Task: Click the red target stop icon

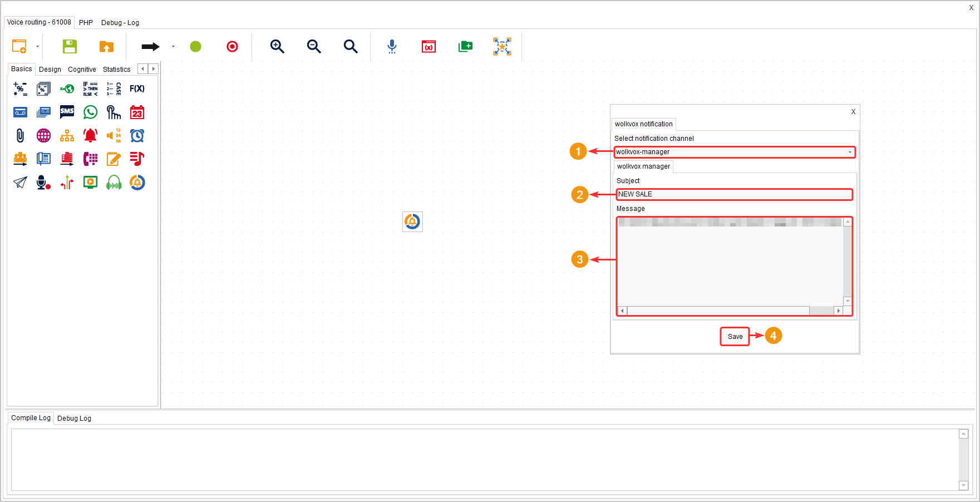Action: point(232,46)
